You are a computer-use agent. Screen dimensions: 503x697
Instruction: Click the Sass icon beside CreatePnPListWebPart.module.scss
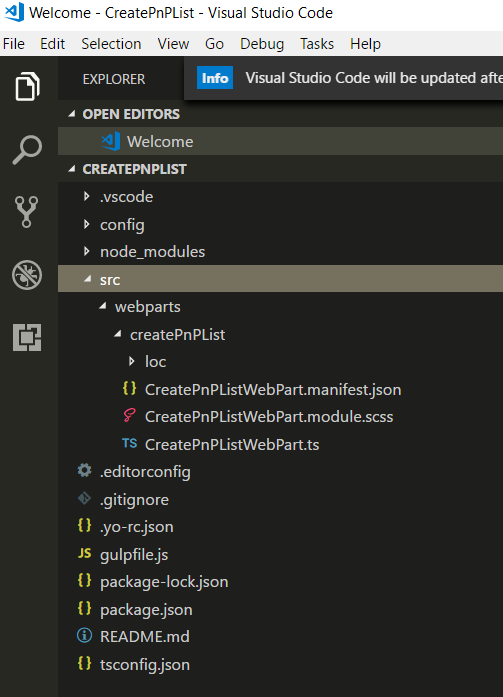pyautogui.click(x=129, y=416)
